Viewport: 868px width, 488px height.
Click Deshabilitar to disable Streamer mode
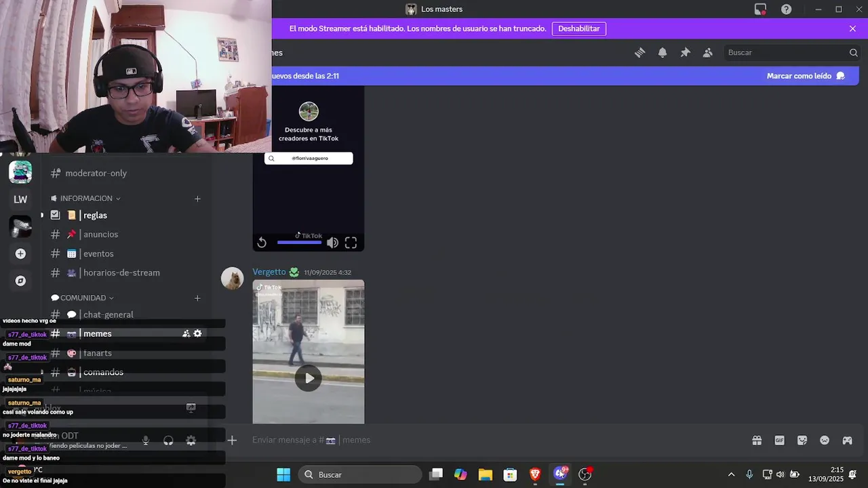pyautogui.click(x=578, y=29)
